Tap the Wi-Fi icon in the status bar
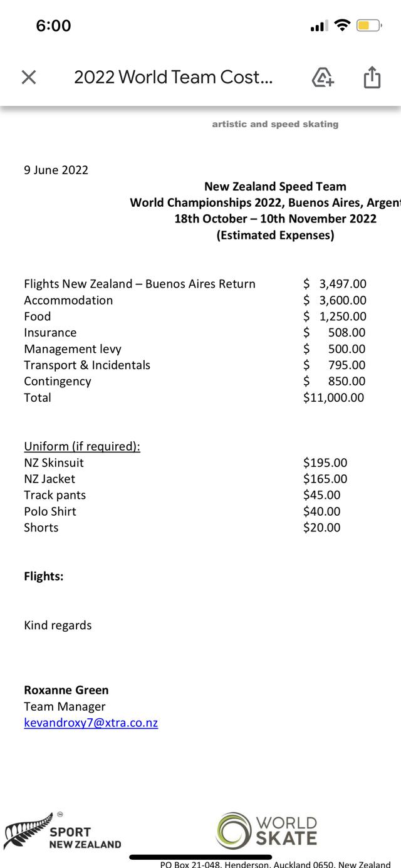401x868 pixels. pos(342,25)
